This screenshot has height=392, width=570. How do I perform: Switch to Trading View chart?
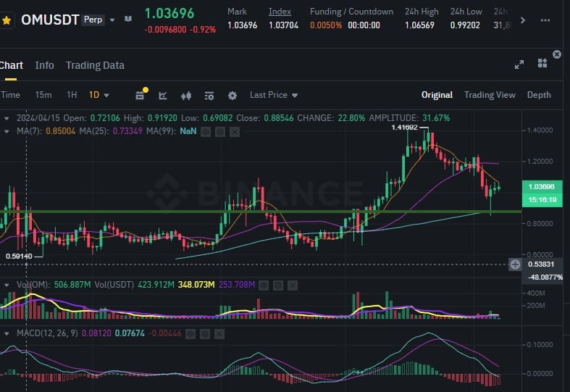[490, 95]
